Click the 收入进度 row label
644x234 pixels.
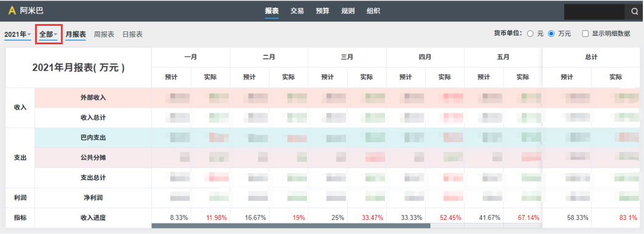pos(93,217)
